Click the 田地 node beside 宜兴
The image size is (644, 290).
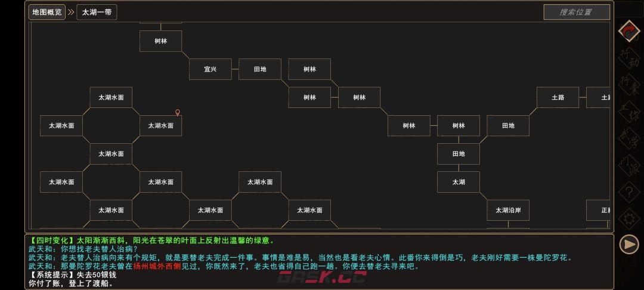[x=259, y=69]
